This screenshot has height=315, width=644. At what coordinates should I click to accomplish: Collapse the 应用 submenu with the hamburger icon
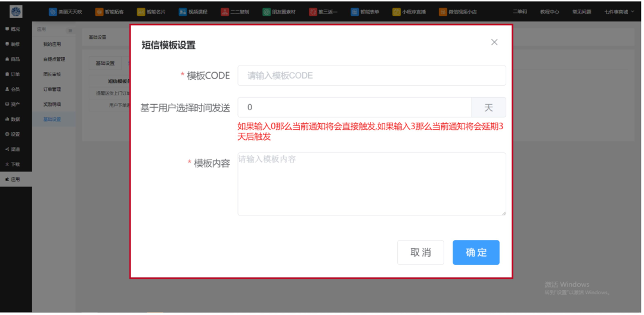[x=70, y=31]
